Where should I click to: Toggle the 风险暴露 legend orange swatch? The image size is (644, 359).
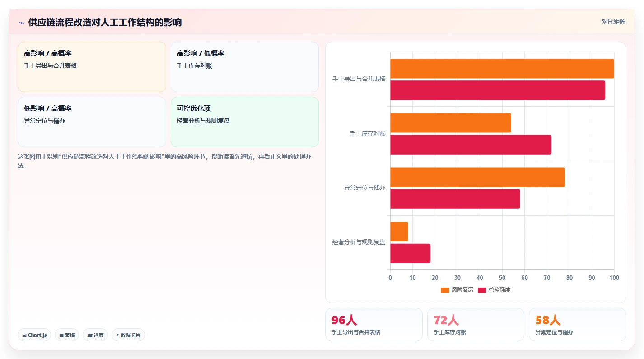point(445,290)
